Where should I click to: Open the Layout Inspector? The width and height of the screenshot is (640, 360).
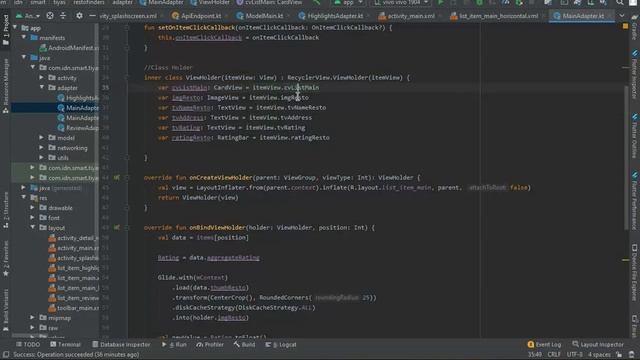coord(598,344)
